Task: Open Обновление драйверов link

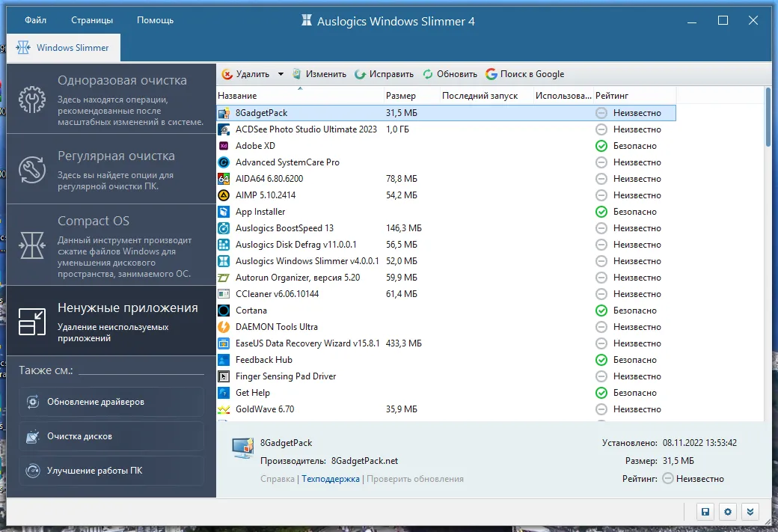Action: pyautogui.click(x=111, y=402)
